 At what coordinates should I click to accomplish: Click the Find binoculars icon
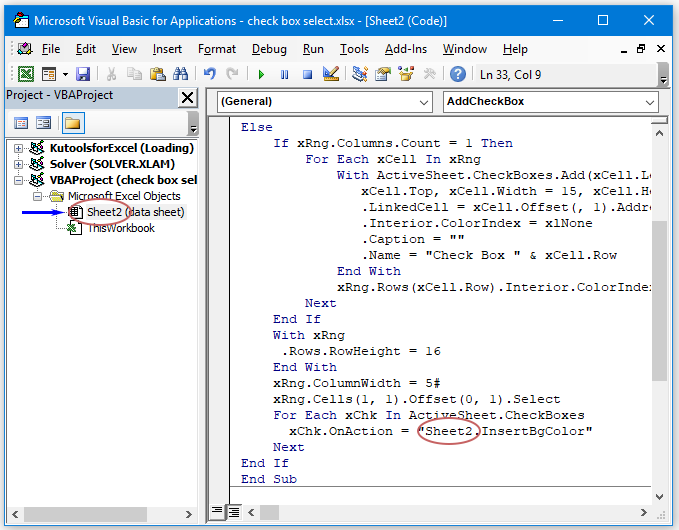[x=181, y=74]
